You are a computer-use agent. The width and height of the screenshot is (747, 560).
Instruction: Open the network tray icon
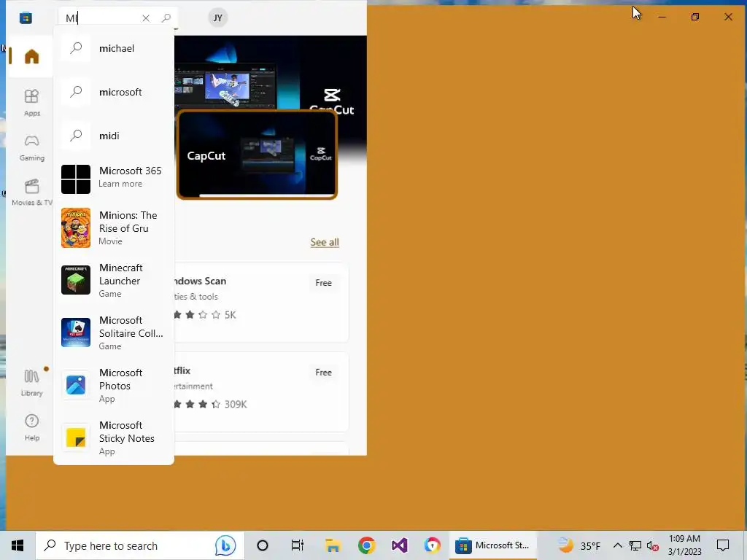(x=635, y=545)
